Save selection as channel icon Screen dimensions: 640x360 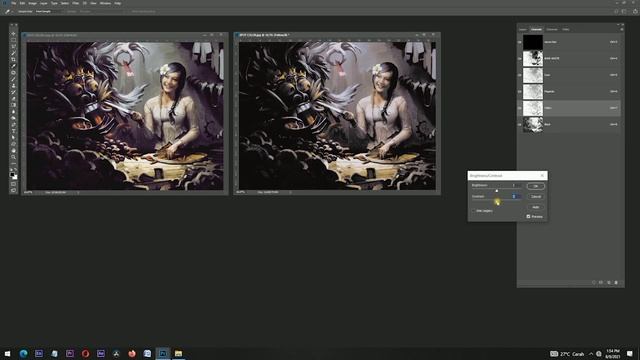601,282
